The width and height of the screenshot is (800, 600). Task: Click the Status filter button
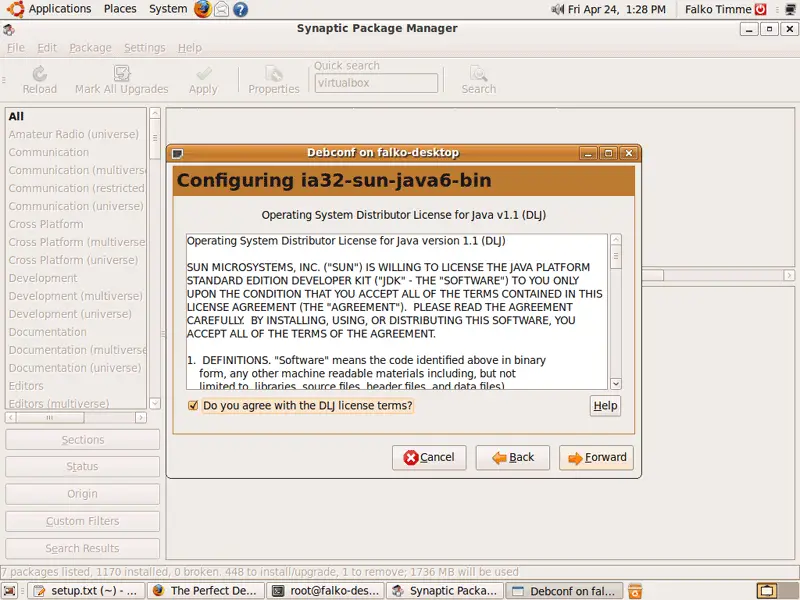point(82,467)
